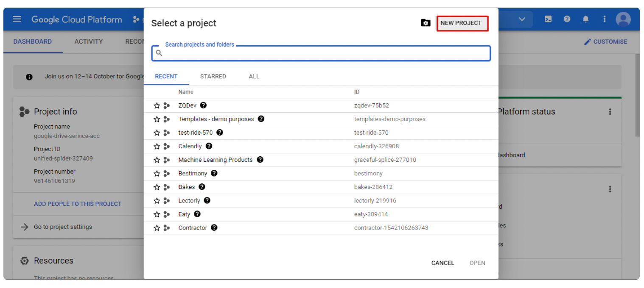Screen dimensions: 644x288
Task: Activate Cloud Shell terminal icon
Action: pyautogui.click(x=548, y=19)
